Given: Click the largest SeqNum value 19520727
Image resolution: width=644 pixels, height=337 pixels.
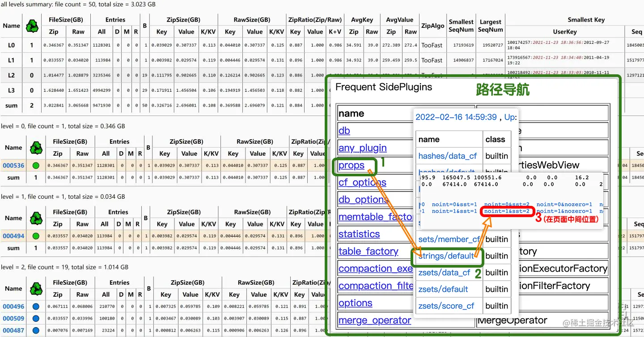Looking at the screenshot, I should 491,45.
